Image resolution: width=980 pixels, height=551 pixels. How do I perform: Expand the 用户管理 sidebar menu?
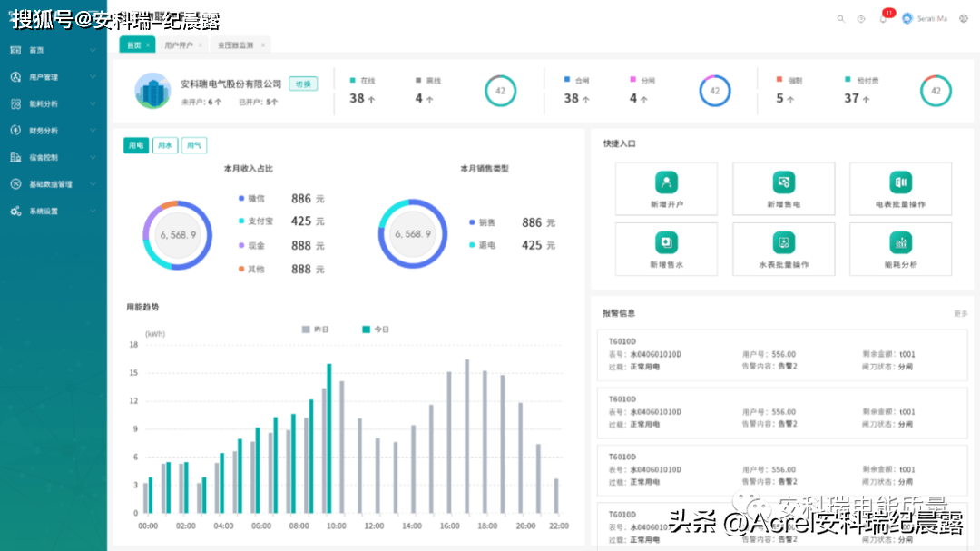[53, 77]
